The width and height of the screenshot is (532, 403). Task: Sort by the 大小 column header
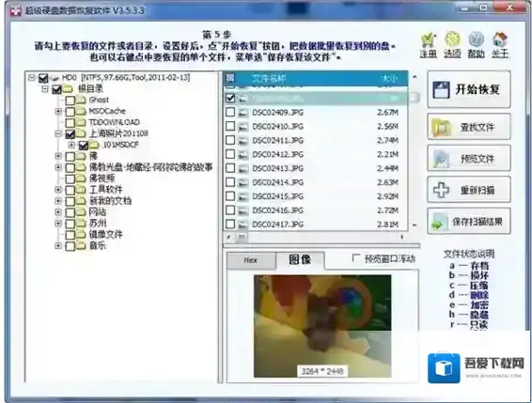pos(389,79)
